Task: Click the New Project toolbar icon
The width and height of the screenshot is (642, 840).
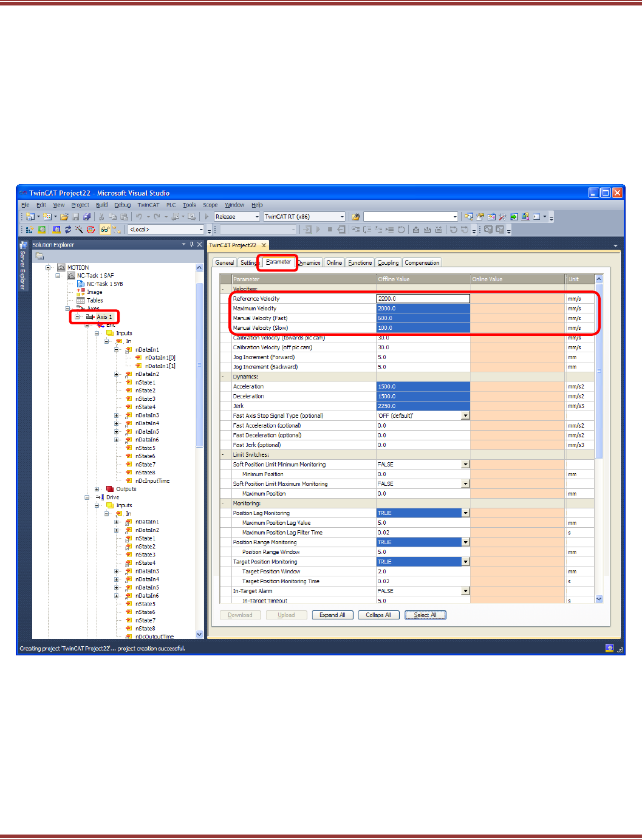Action: (x=30, y=217)
